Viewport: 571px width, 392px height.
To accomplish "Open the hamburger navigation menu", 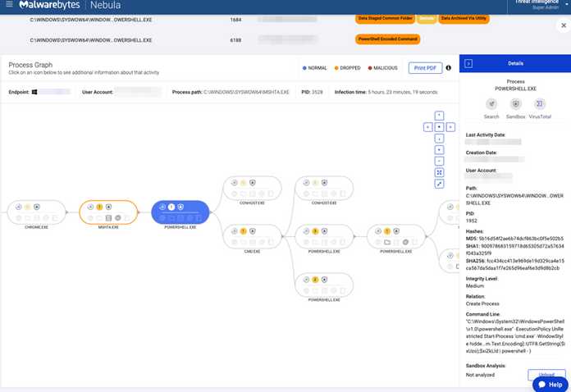I will pyautogui.click(x=9, y=4).
